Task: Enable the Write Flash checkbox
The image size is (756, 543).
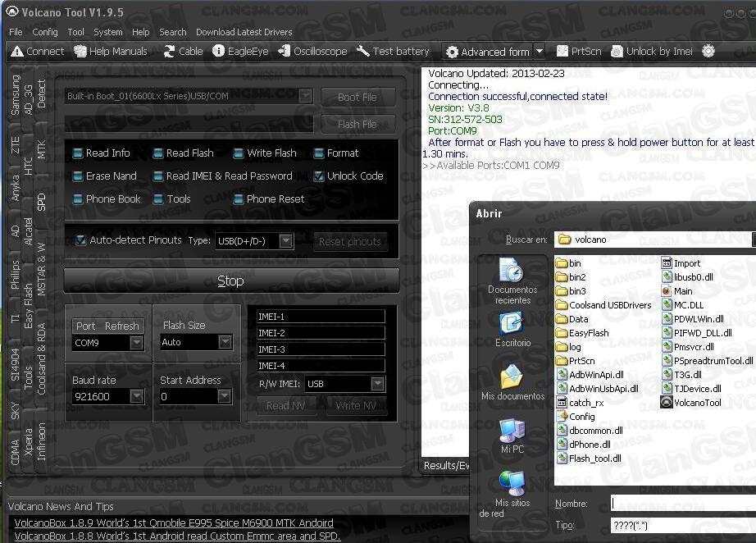Action: [x=238, y=153]
